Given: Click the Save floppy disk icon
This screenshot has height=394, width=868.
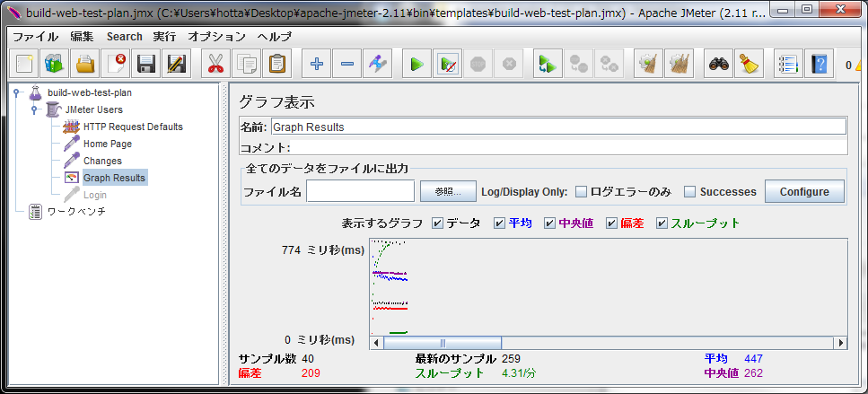Looking at the screenshot, I should 145,64.
